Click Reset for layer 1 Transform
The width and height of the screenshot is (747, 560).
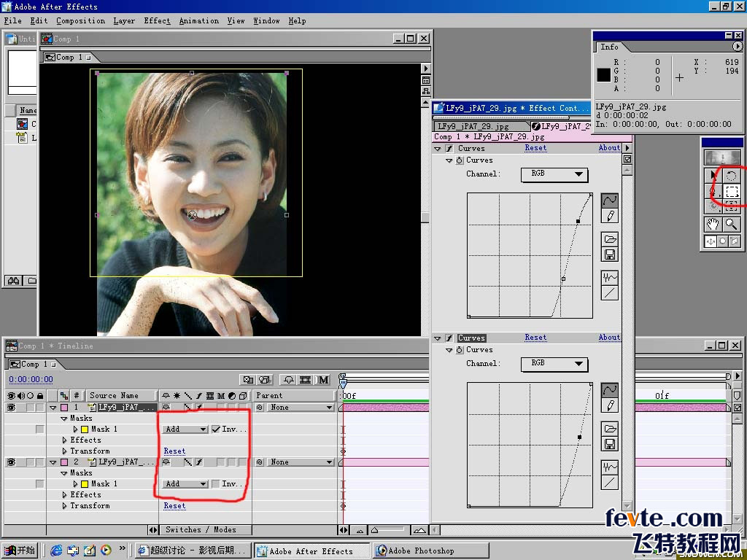[175, 451]
